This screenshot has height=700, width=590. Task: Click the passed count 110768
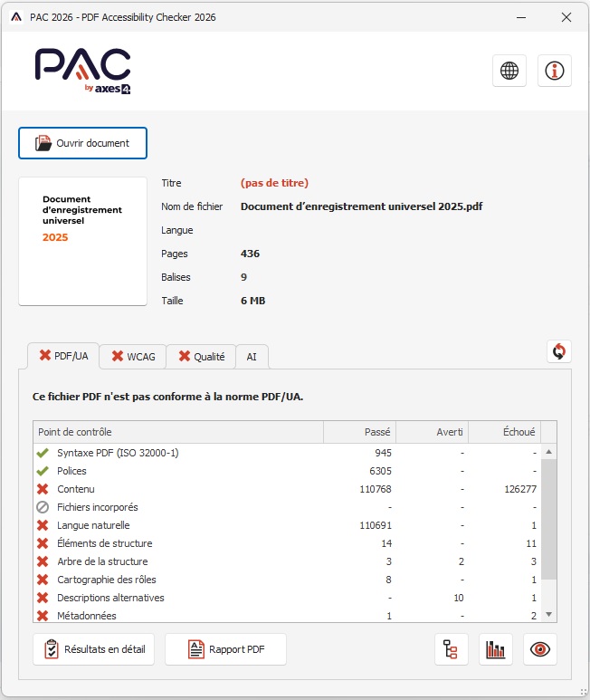click(x=376, y=489)
